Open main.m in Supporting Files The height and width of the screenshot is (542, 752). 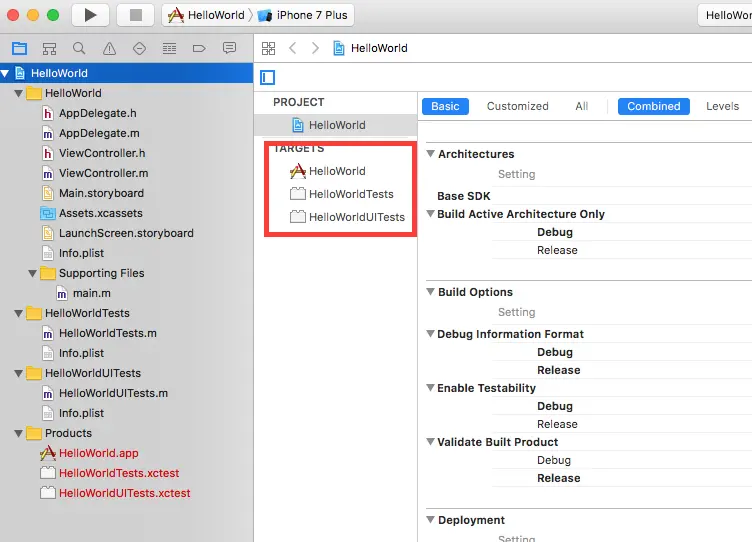pos(91,294)
